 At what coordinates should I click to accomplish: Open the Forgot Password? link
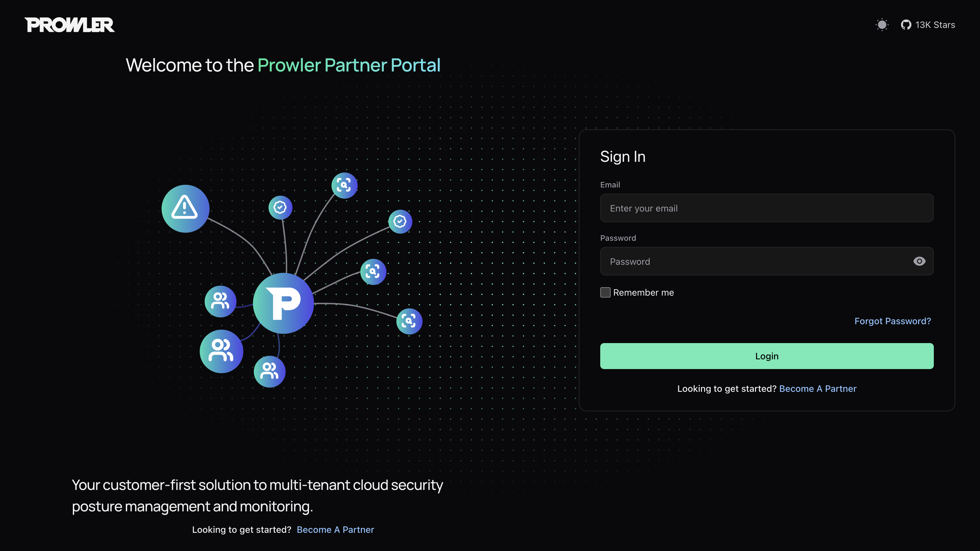[x=893, y=321]
